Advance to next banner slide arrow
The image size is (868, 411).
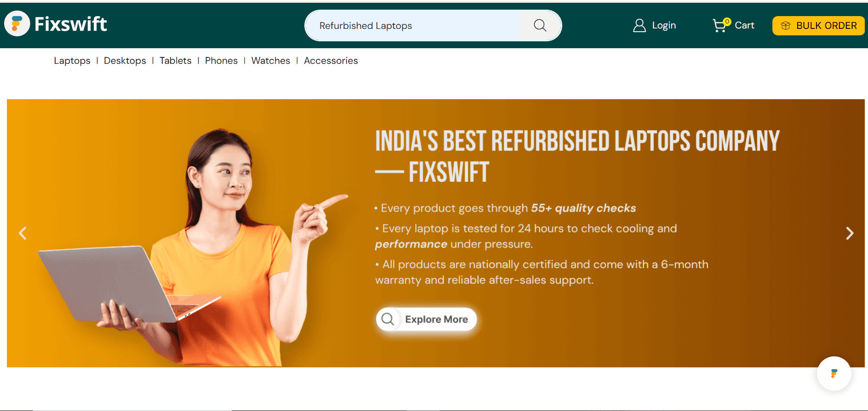pyautogui.click(x=850, y=233)
